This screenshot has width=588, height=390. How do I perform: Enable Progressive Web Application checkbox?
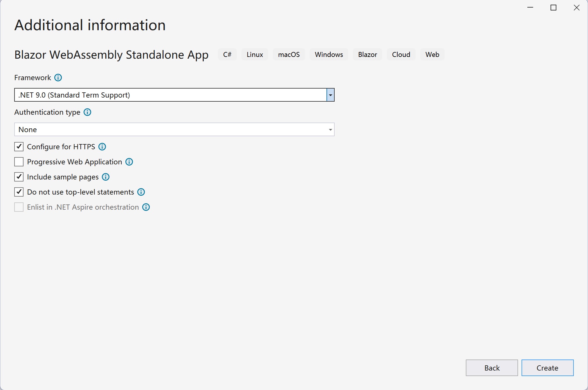click(19, 162)
